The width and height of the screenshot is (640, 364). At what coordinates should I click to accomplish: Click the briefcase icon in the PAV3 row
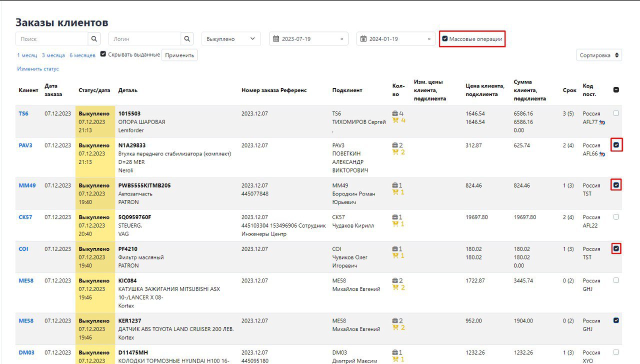[395, 145]
